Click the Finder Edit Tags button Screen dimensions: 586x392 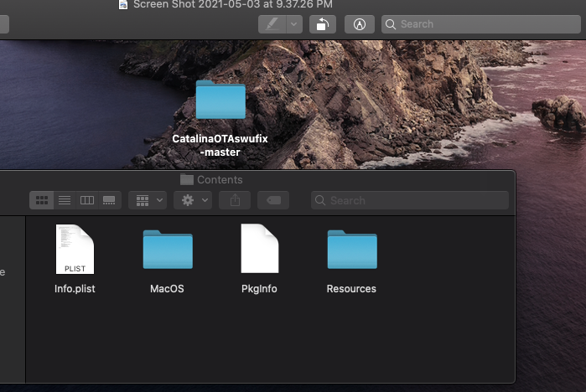pyautogui.click(x=273, y=200)
